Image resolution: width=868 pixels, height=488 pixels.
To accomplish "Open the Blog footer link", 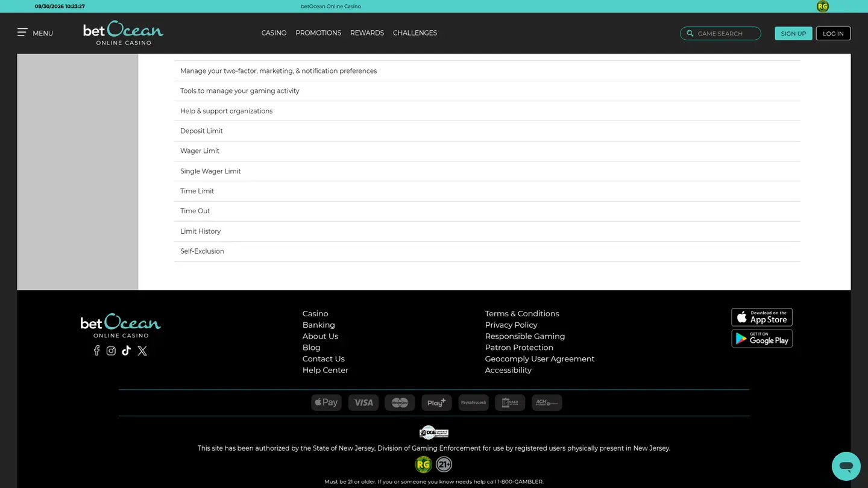I will pos(312,348).
